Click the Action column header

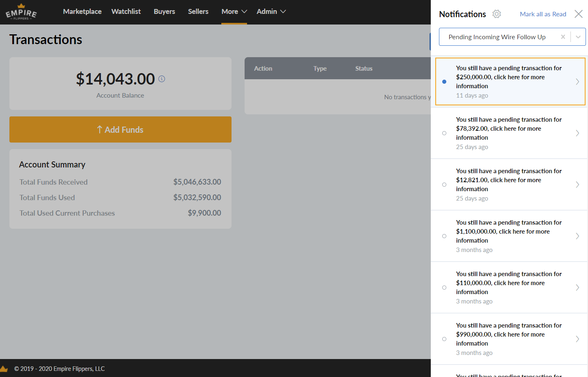(263, 69)
